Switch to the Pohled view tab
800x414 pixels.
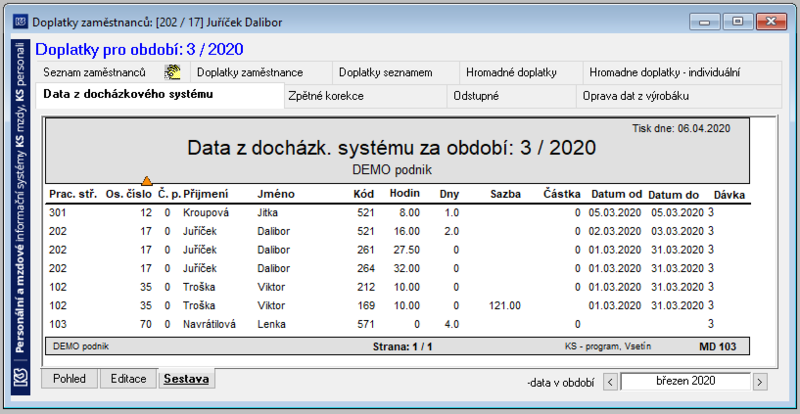(69, 379)
